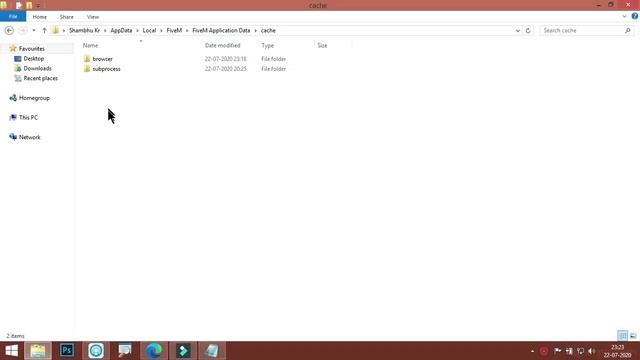Select Favourites in navigation pane
Image resolution: width=640 pixels, height=360 pixels.
tap(31, 49)
